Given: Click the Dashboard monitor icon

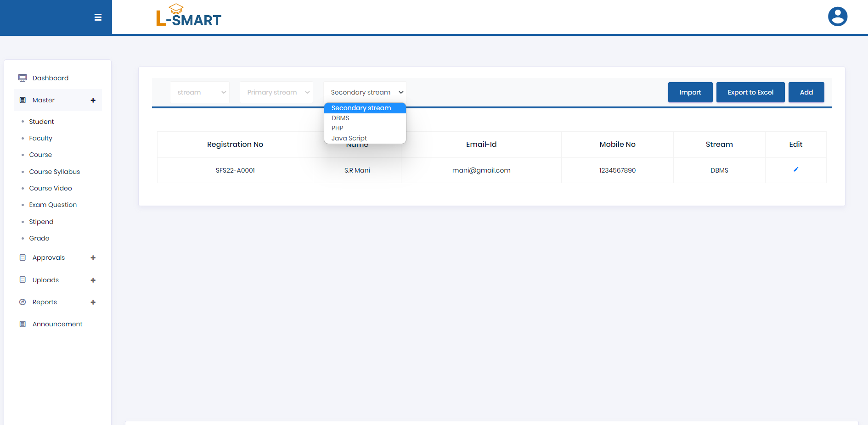Looking at the screenshot, I should [x=23, y=78].
